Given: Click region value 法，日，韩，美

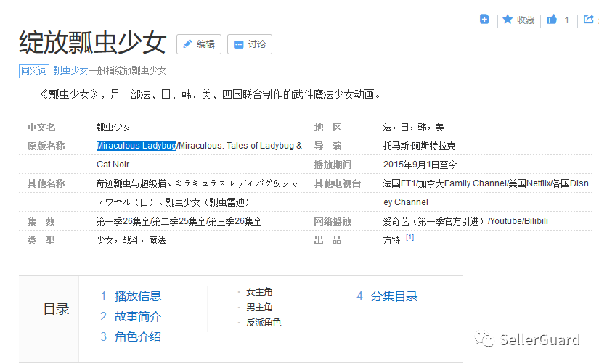Looking at the screenshot, I should (x=413, y=127).
